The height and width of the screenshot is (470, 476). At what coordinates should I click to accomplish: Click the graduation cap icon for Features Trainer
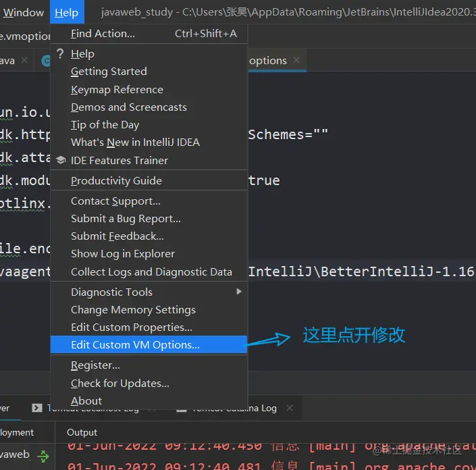coord(61,160)
